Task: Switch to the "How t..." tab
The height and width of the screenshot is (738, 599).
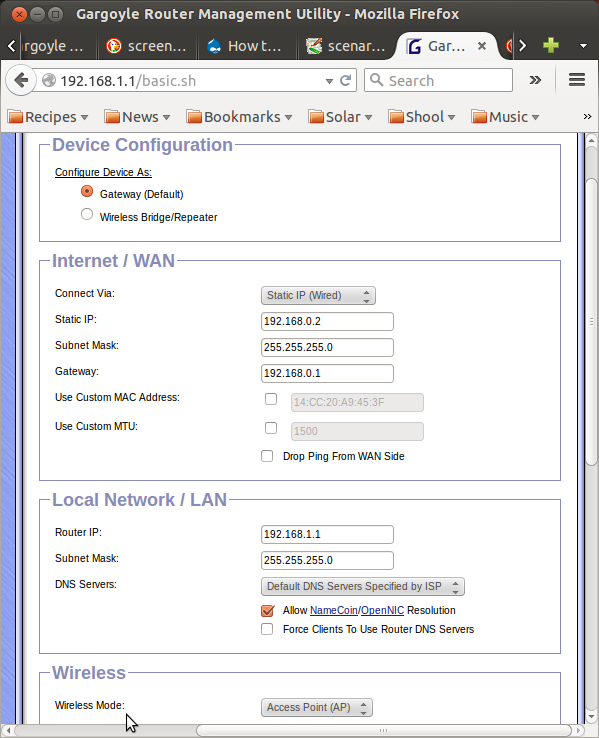Action: (x=247, y=46)
